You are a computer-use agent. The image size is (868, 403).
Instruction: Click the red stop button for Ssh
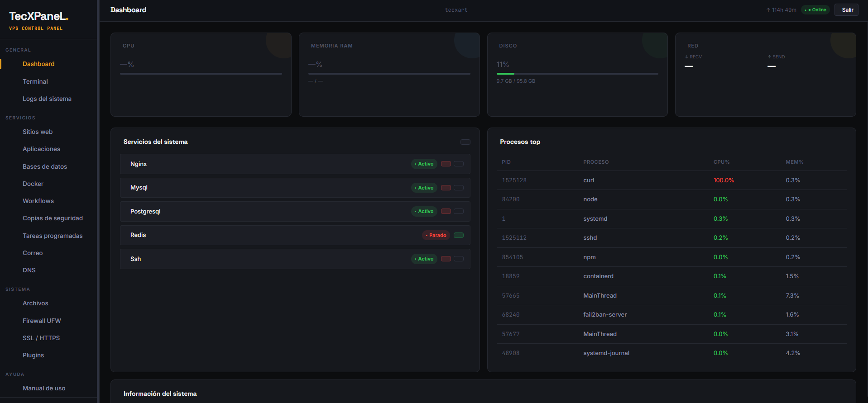coord(446,259)
